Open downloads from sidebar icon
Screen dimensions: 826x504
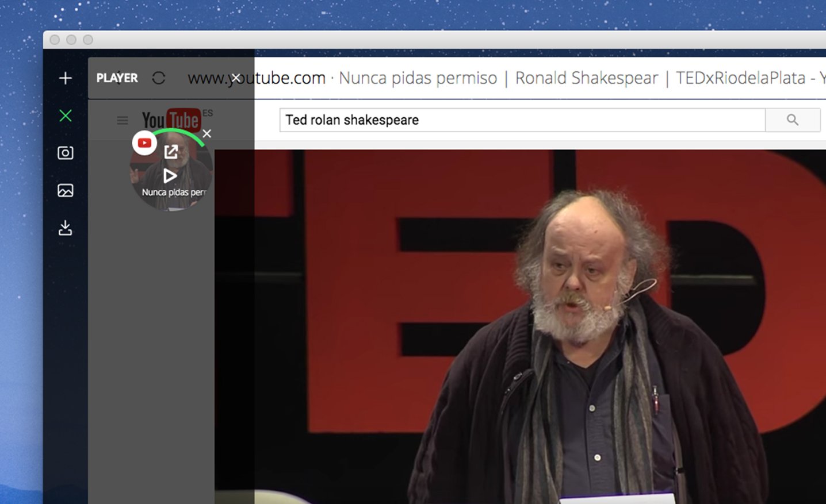(x=66, y=228)
